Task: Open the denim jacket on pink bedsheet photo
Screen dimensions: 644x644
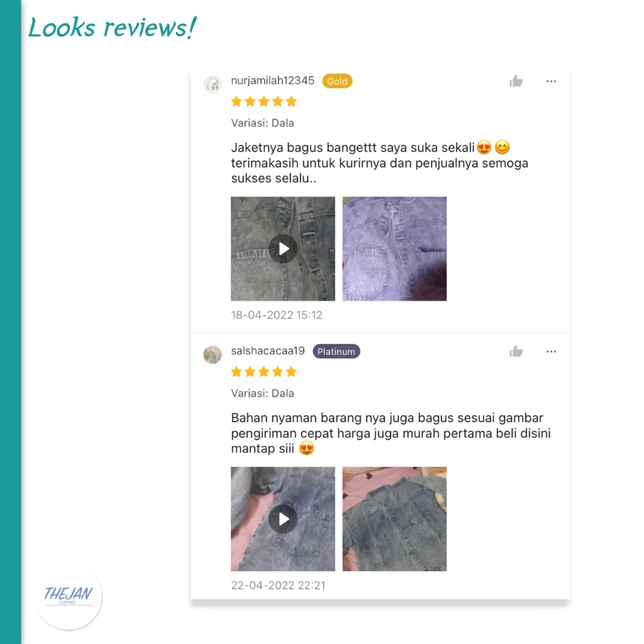Action: [395, 519]
